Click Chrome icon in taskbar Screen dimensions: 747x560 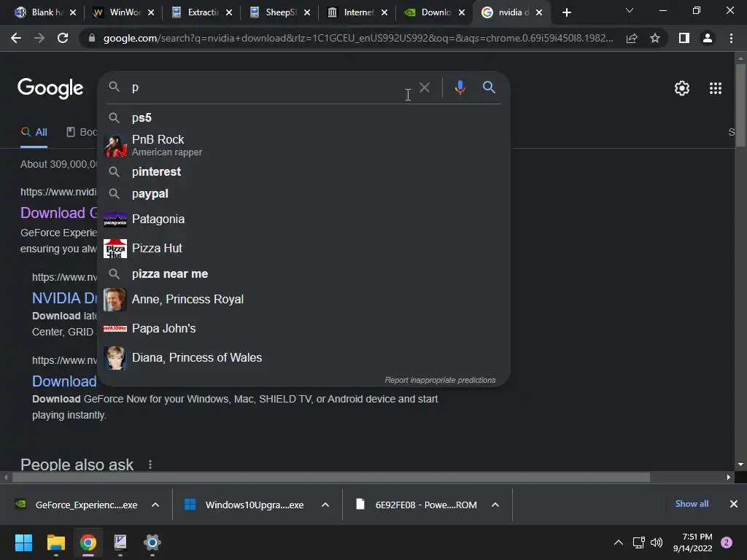click(88, 542)
